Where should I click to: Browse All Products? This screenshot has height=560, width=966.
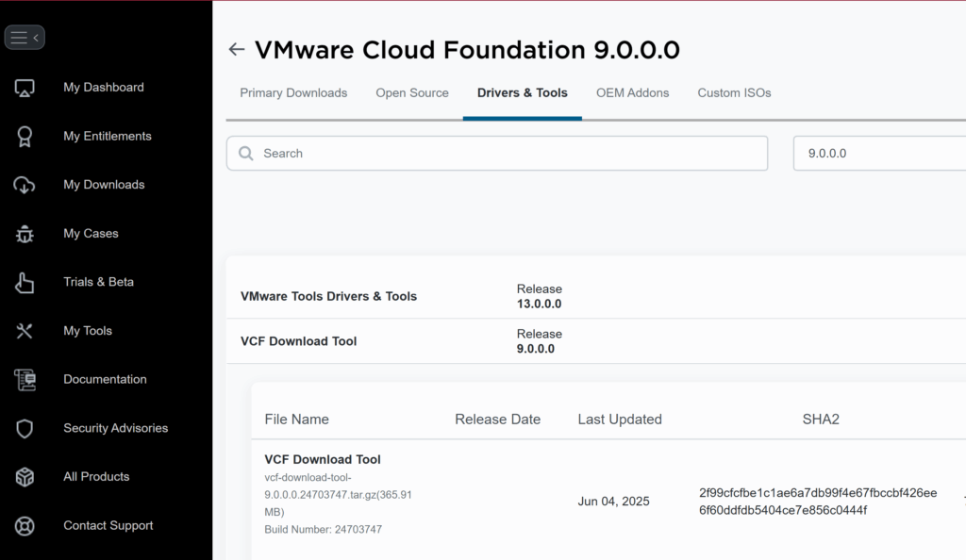(96, 476)
